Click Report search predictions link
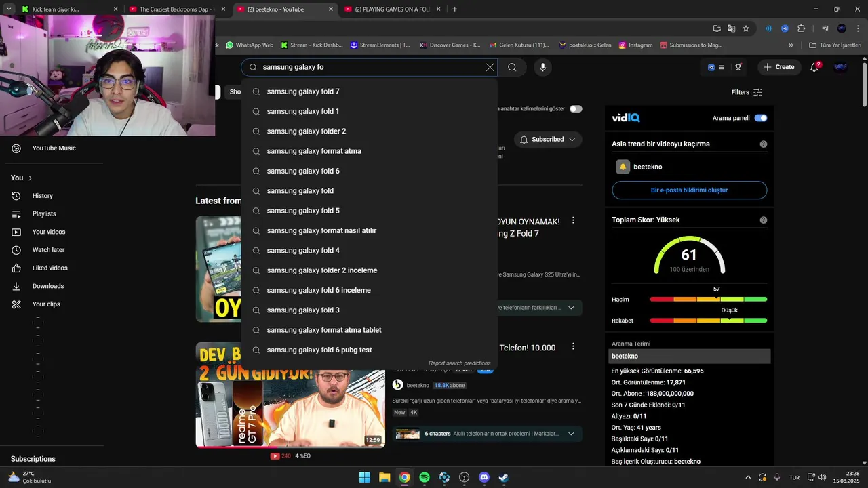This screenshot has width=868, height=488. pyautogui.click(x=459, y=363)
